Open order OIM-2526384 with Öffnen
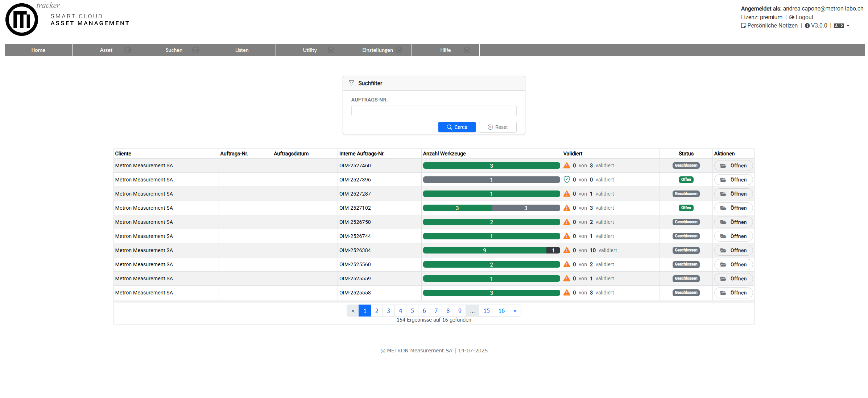 tap(733, 250)
